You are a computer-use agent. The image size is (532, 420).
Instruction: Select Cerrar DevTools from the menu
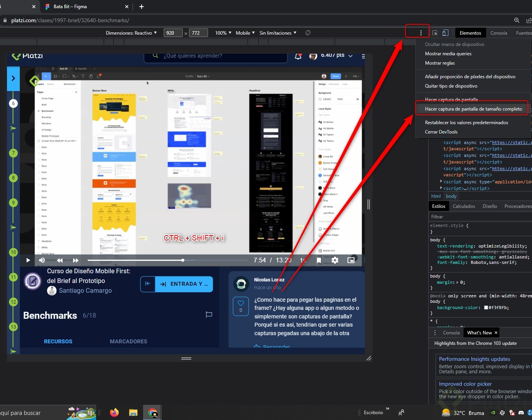point(441,132)
